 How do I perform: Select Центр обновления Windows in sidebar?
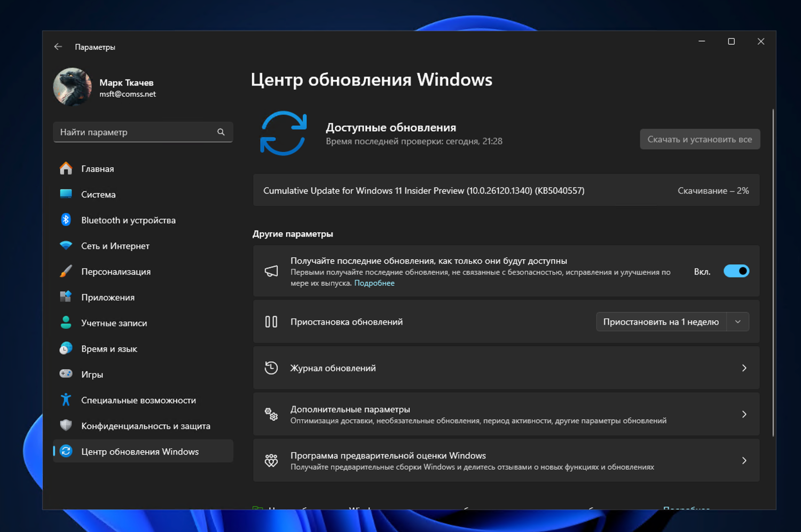pyautogui.click(x=143, y=451)
